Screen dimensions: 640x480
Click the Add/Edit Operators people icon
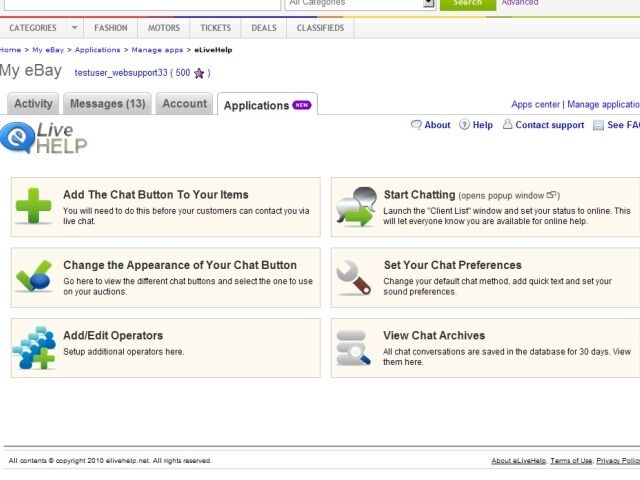pos(34,347)
